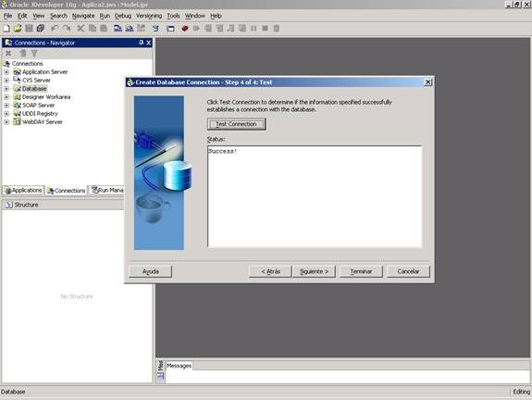The image size is (532, 400).
Task: Pin the Connections Navigator panel
Action: [142, 43]
